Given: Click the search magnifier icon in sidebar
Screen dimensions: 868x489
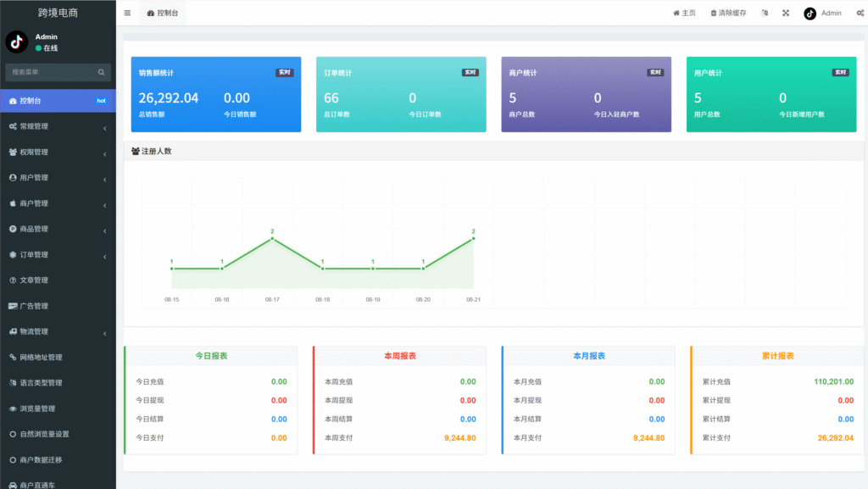Looking at the screenshot, I should point(102,73).
